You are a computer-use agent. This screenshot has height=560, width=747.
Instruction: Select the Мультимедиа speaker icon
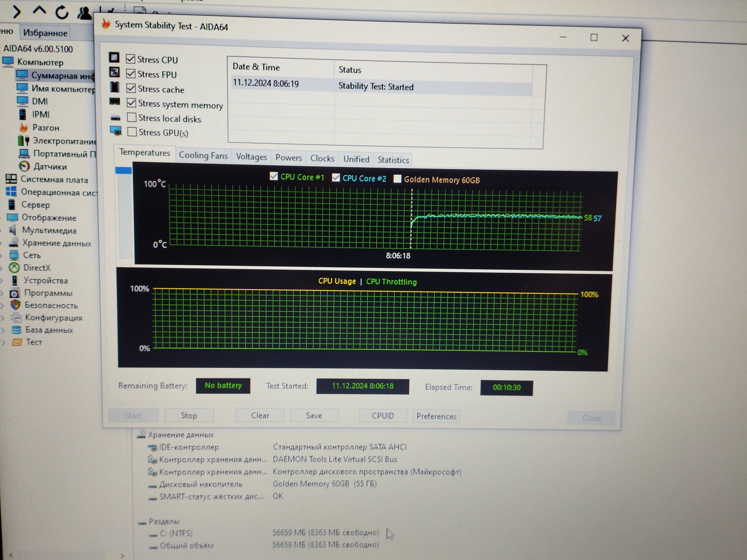click(x=13, y=229)
